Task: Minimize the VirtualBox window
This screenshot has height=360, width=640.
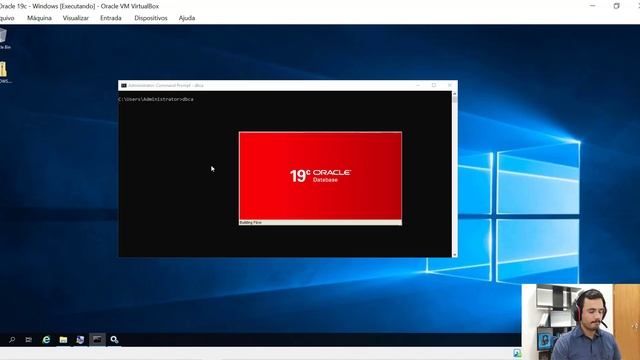Action: [593, 6]
